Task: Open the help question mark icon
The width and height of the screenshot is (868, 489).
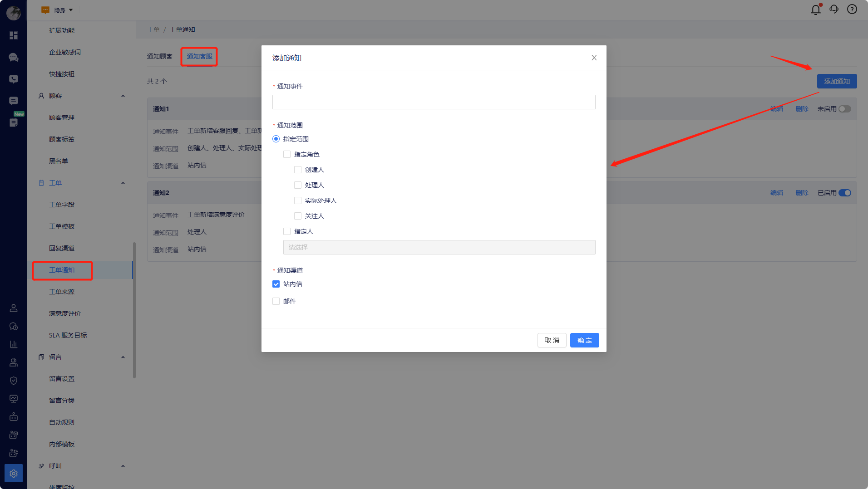Action: click(852, 9)
